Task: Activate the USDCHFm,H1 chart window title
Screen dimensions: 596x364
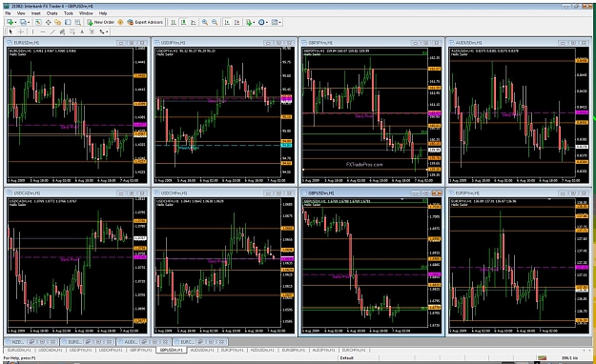Action: coord(174,193)
